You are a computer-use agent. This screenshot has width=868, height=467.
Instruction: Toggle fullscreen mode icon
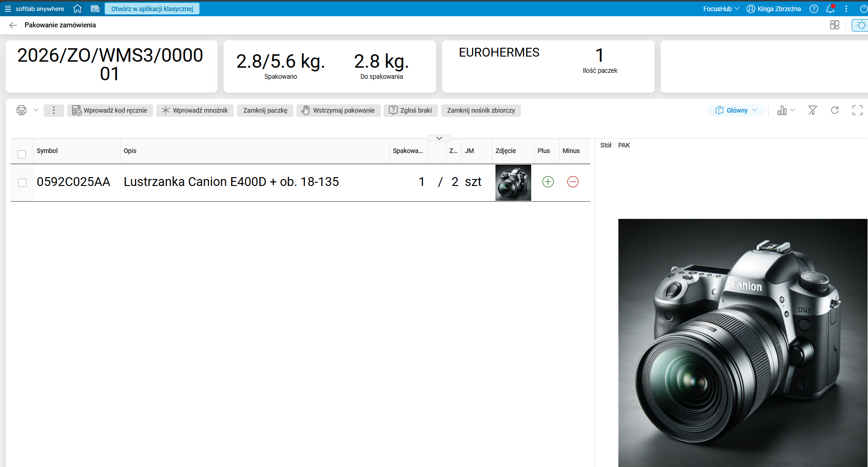857,110
